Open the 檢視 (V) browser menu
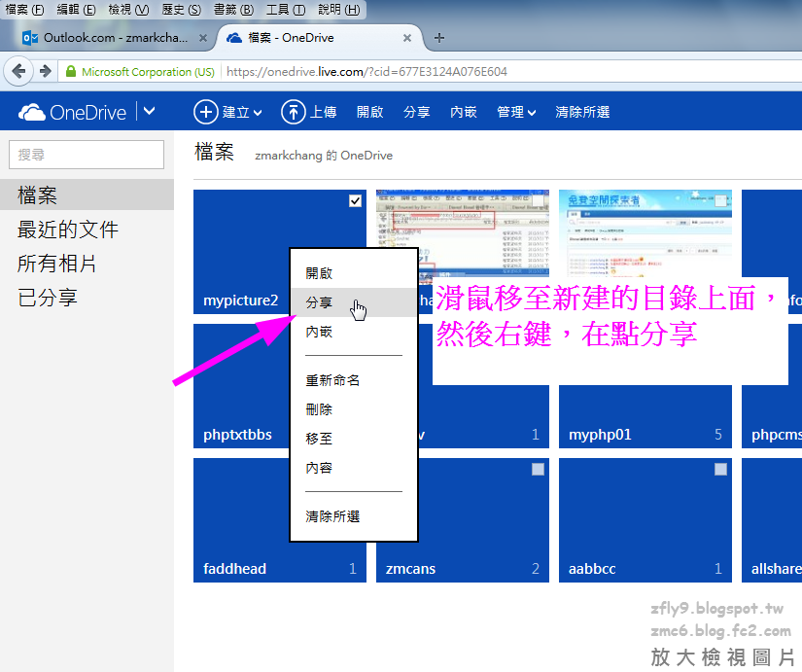Screen dimensions: 802x672 coord(128,9)
